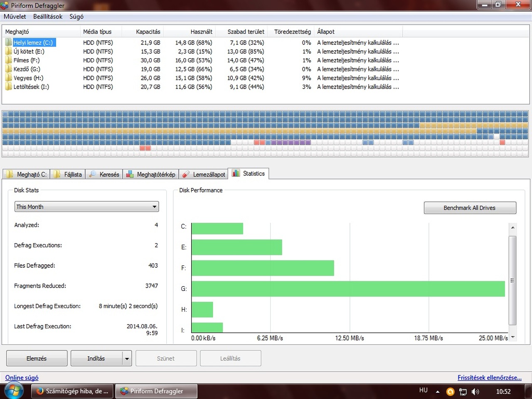Sort by the Kapacitás column header
The height and width of the screenshot is (399, 532).
[x=143, y=32]
